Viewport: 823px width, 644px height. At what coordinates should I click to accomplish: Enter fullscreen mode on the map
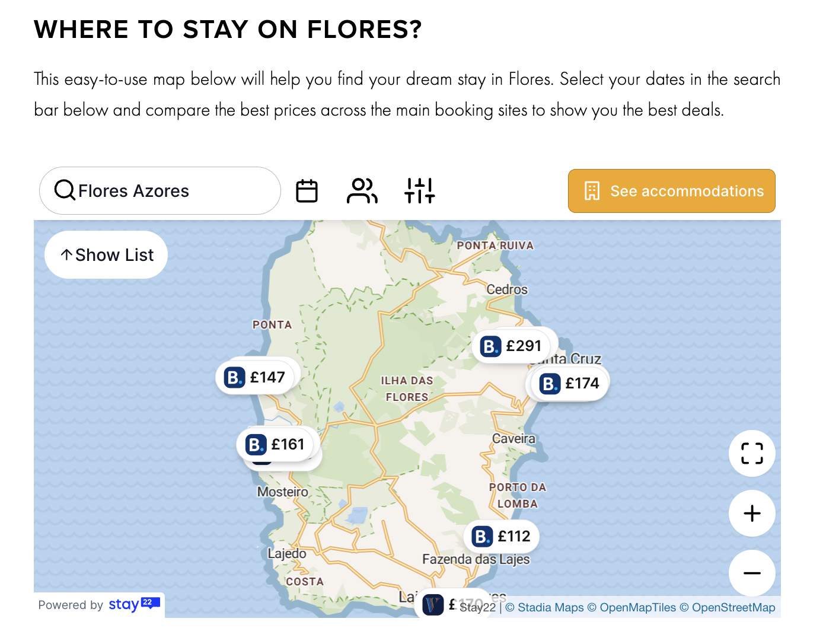pos(751,454)
